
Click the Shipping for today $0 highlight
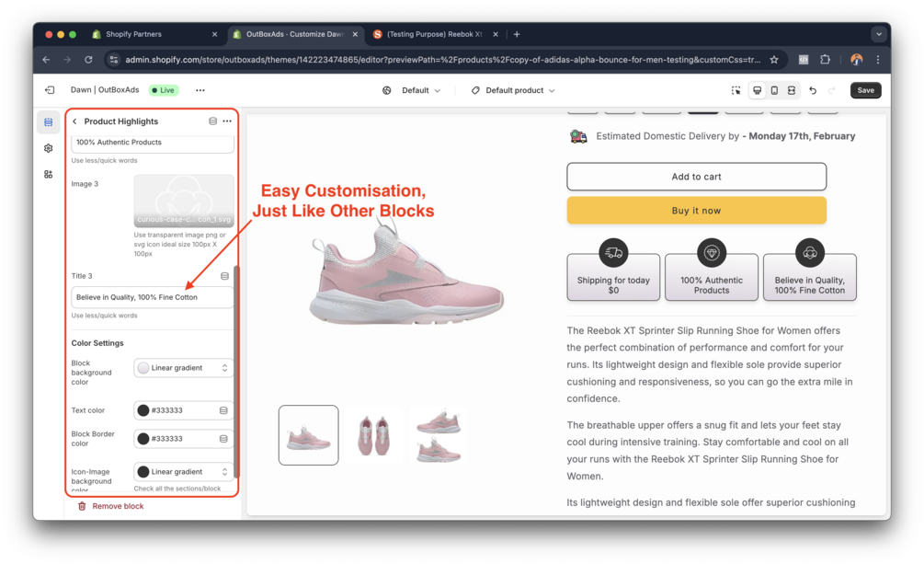pyautogui.click(x=613, y=277)
